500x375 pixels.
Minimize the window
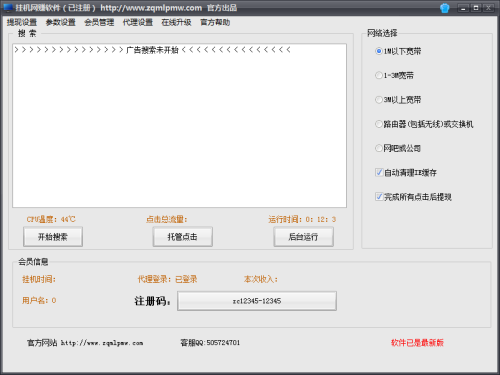[x=463, y=8]
